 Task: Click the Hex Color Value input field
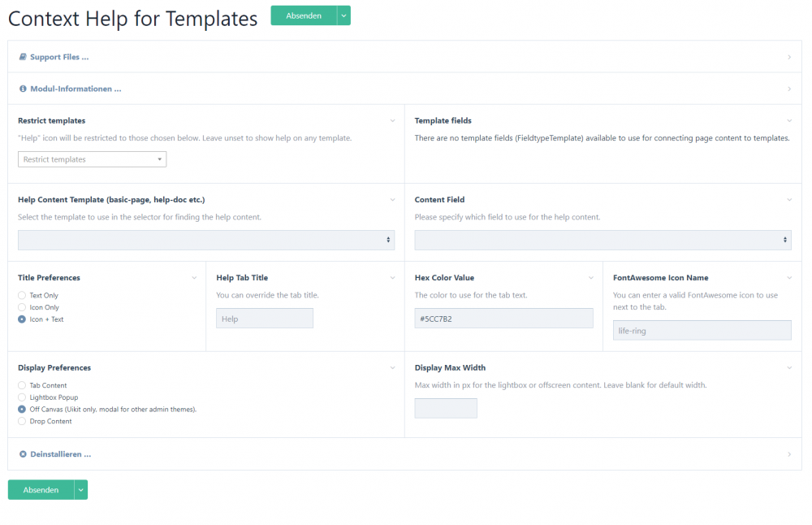503,319
